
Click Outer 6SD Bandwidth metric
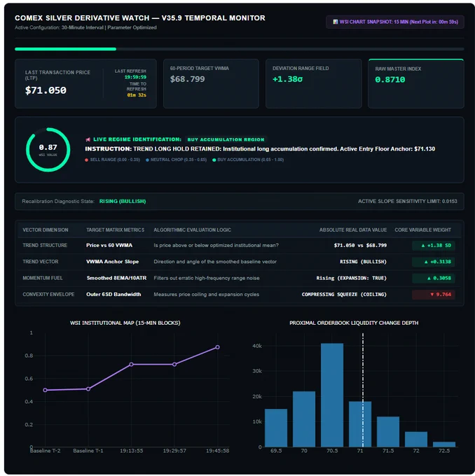113,295
